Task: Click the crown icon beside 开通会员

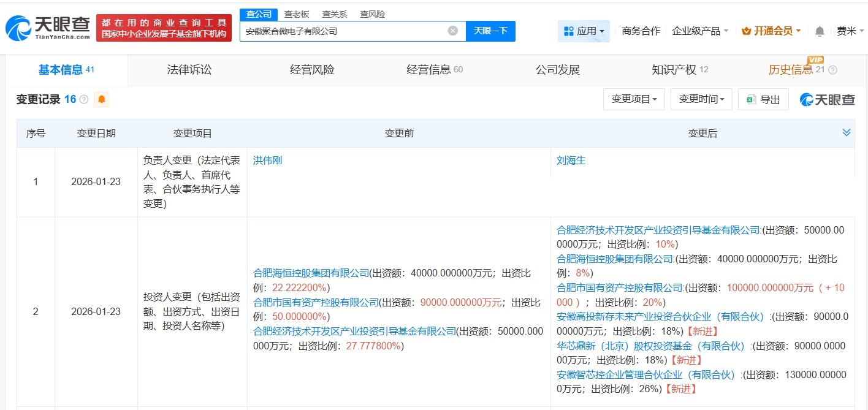Action: (746, 30)
